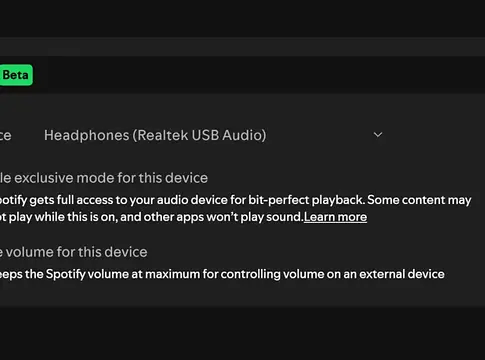Click the gray bar above the Beta section
The image size is (485, 360).
tap(242, 47)
